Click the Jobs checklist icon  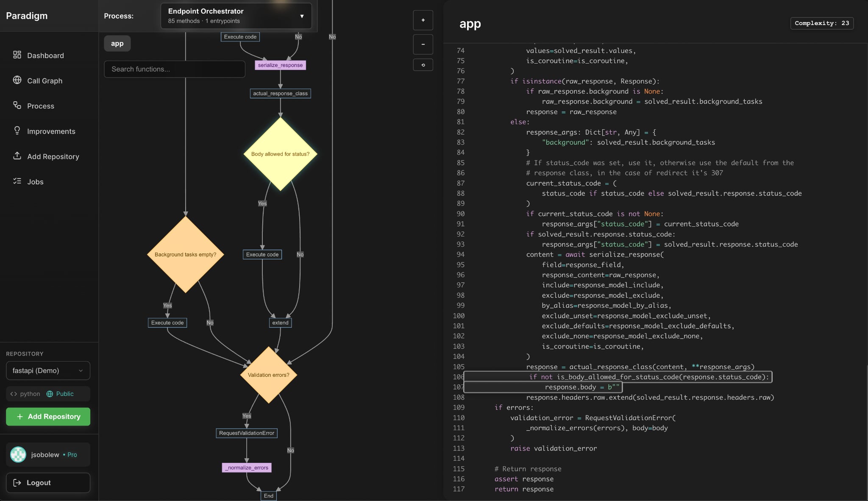17,181
